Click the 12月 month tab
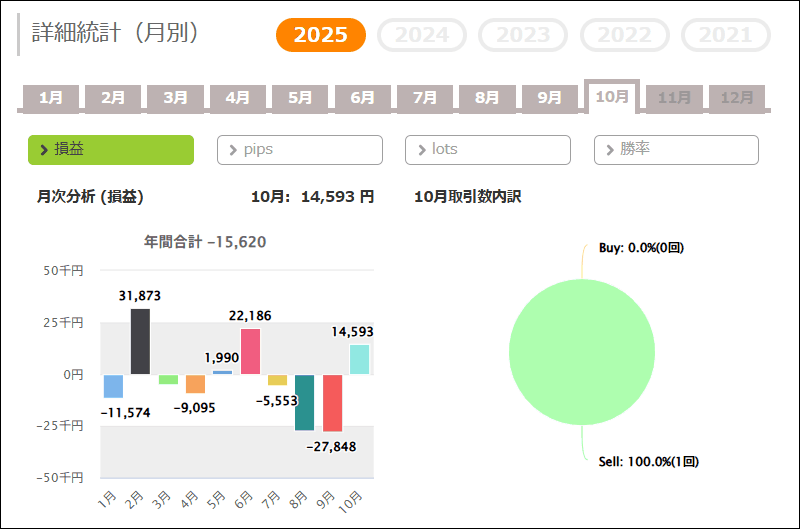Screen dimensions: 800x529 [x=737, y=98]
